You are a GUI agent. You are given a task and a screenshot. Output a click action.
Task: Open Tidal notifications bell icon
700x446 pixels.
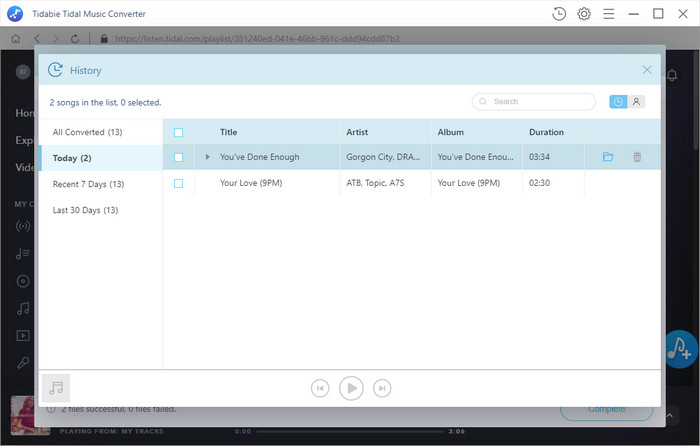tap(672, 75)
